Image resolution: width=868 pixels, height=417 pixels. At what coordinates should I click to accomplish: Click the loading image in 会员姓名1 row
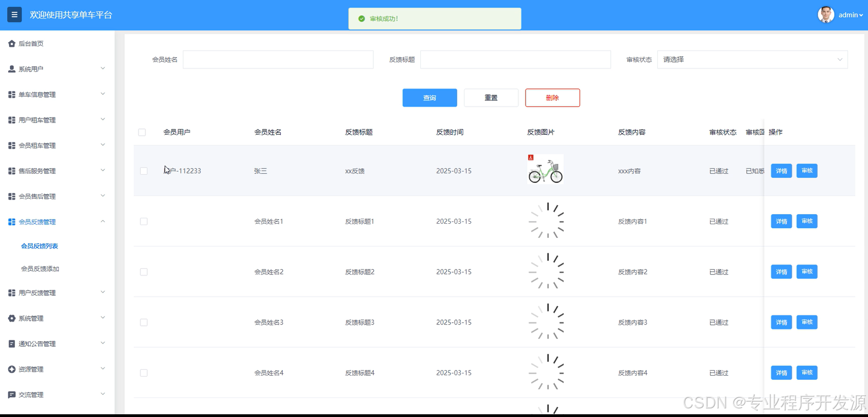(547, 221)
